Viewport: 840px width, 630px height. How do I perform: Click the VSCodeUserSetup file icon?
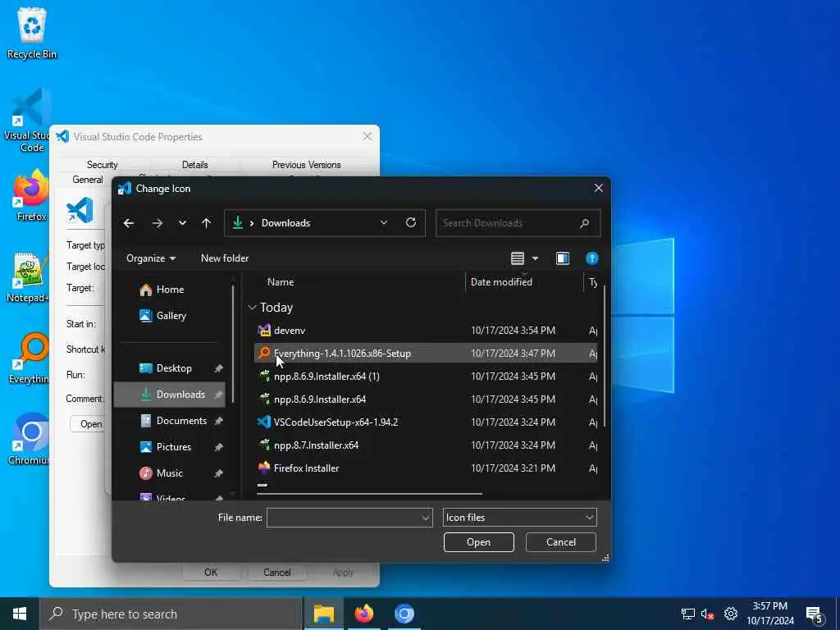point(264,422)
